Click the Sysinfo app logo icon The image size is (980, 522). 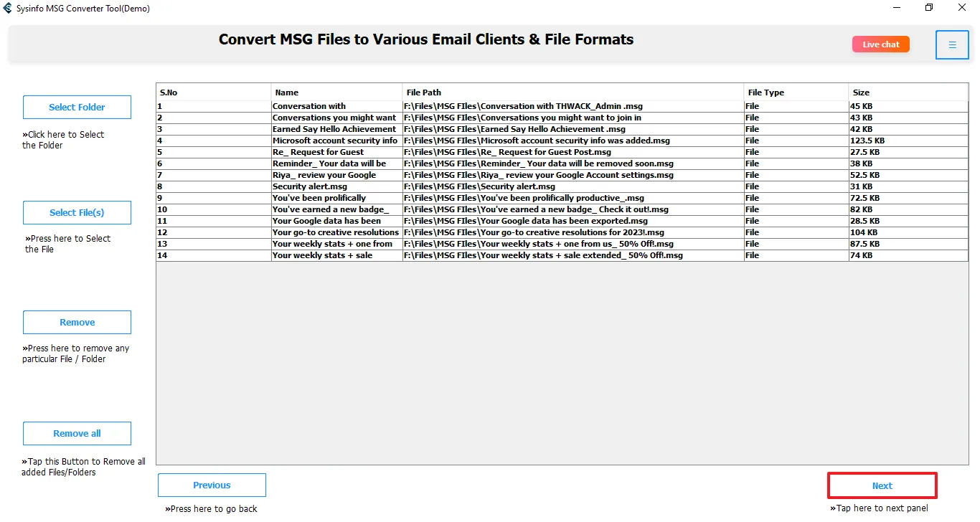[8, 8]
